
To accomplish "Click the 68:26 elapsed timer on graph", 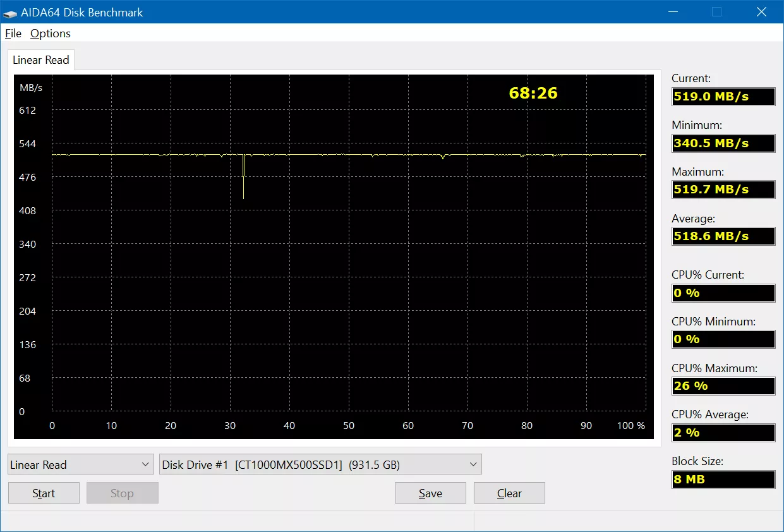I will [x=533, y=94].
